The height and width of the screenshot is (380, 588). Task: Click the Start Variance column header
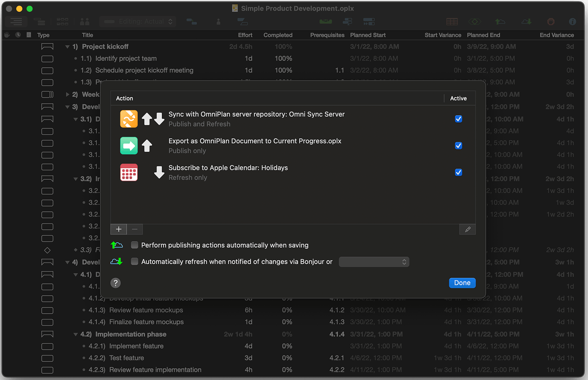click(x=443, y=35)
